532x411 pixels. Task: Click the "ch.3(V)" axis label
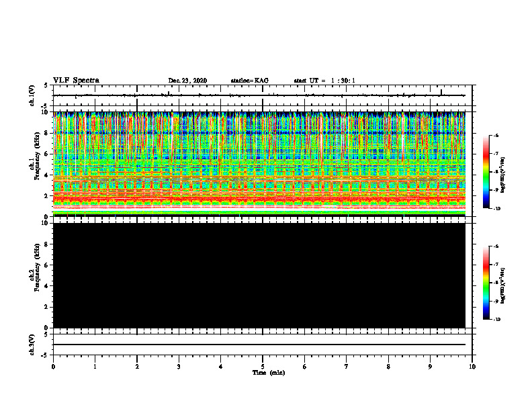pyautogui.click(x=32, y=345)
